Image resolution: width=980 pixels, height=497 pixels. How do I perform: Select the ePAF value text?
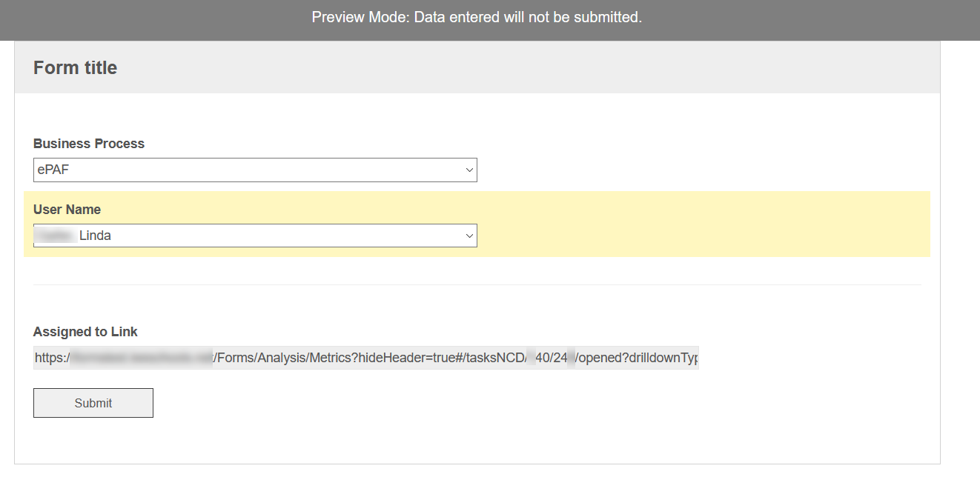[x=53, y=170]
